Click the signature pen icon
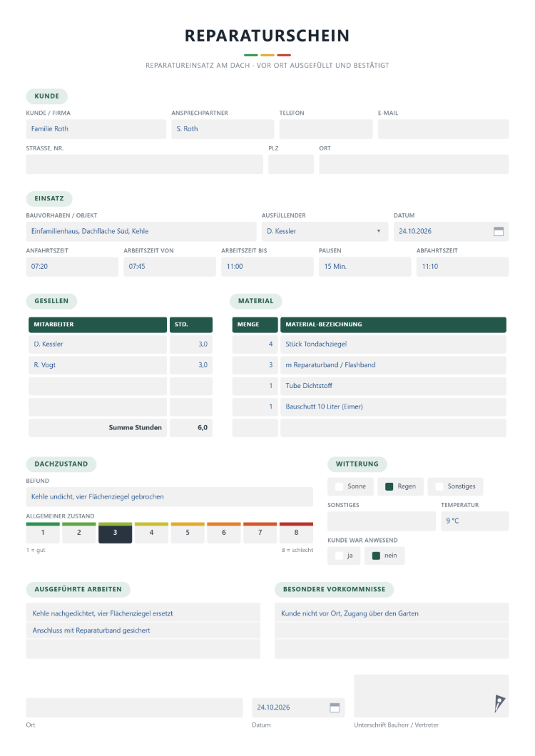The image size is (535, 756). point(499,703)
